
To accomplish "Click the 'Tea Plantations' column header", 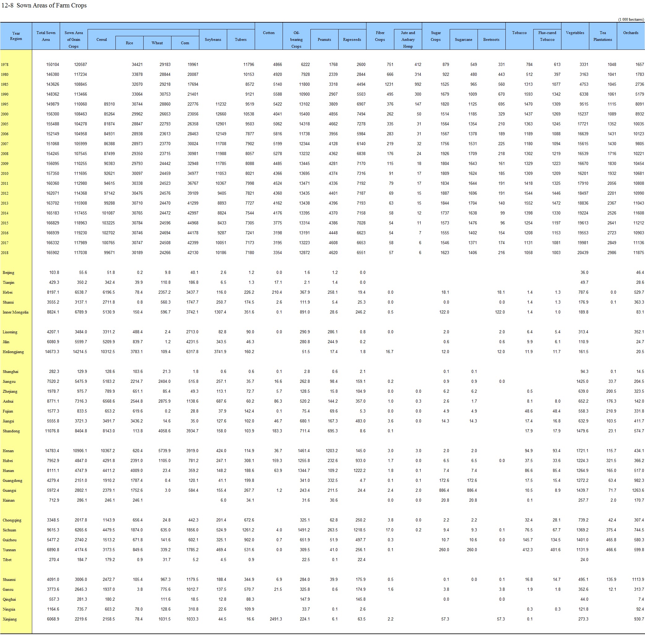I will [x=603, y=36].
